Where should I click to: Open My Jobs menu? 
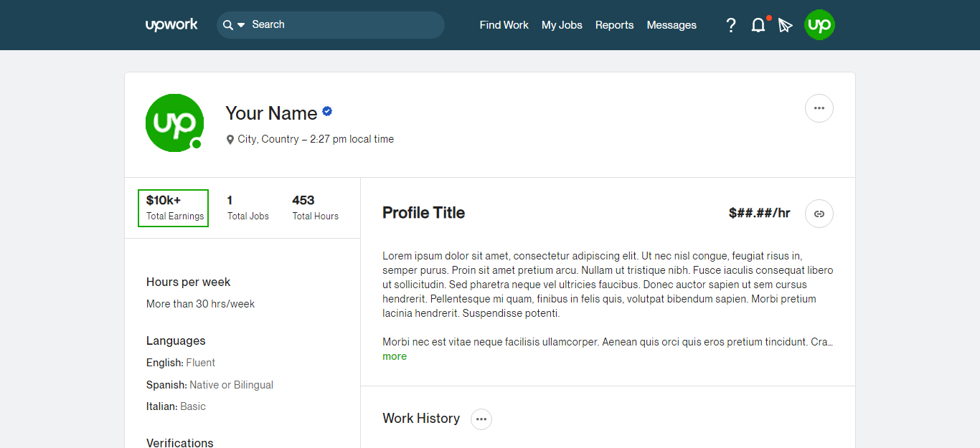(562, 25)
